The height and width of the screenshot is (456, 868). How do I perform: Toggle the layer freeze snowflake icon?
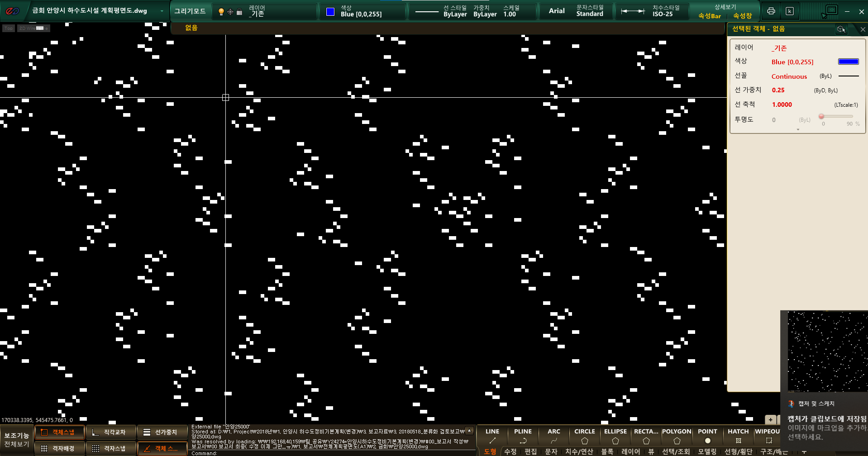(230, 12)
